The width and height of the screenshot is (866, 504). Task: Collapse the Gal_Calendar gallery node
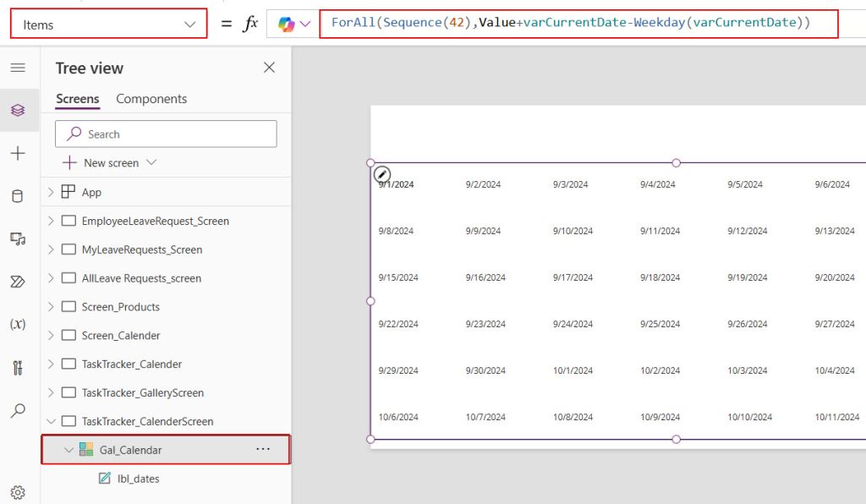click(69, 450)
